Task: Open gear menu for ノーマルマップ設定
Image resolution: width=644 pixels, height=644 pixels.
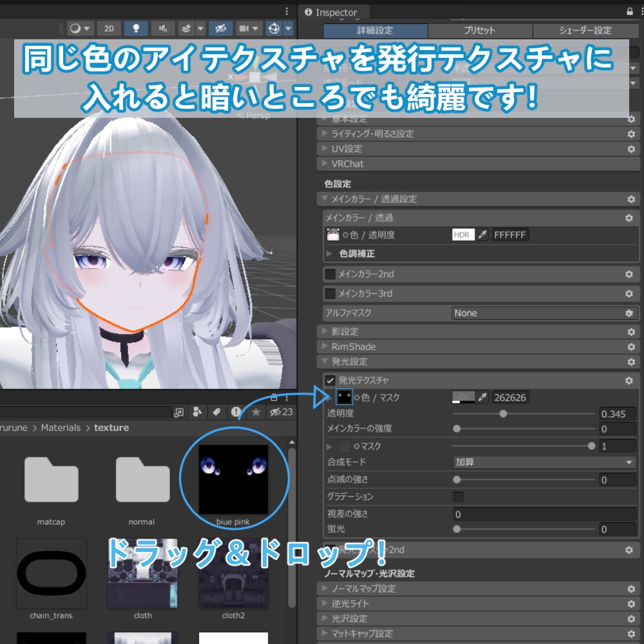Action: [631, 589]
